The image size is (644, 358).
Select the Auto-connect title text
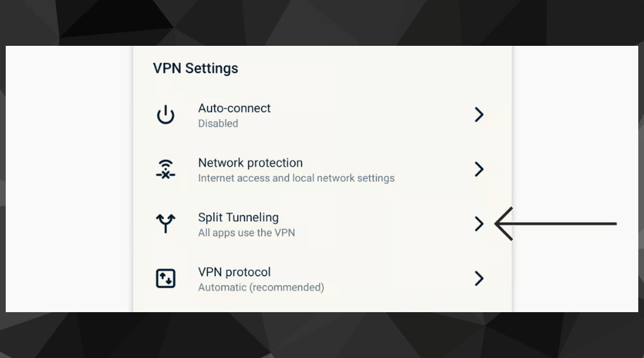(234, 108)
